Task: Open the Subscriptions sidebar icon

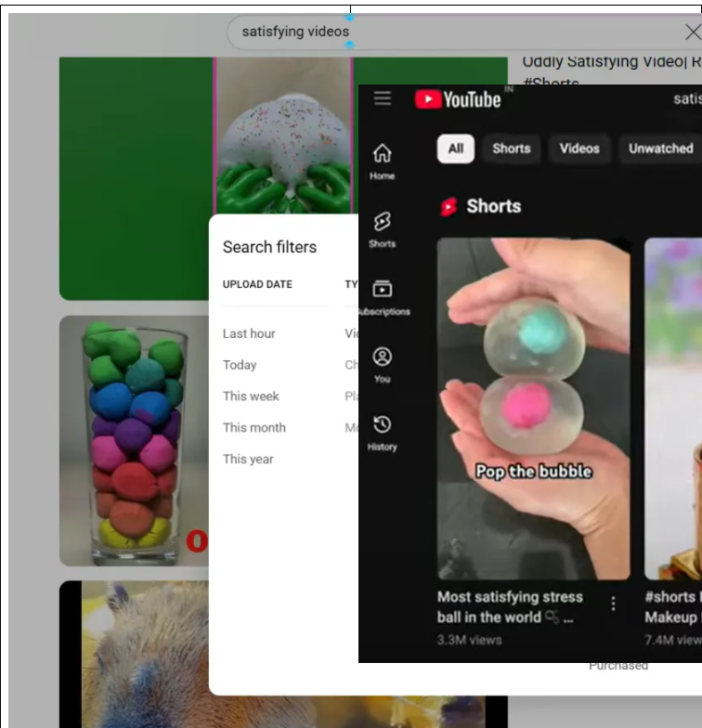Action: click(382, 296)
